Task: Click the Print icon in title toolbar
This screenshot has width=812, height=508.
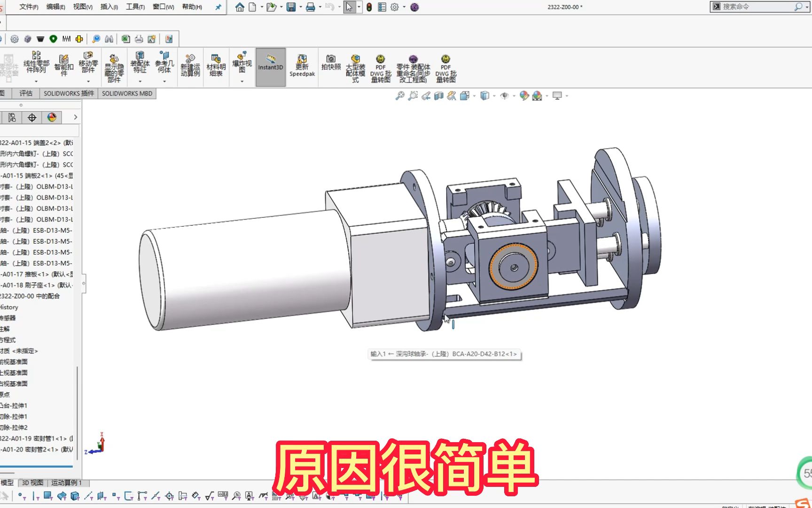Action: point(310,7)
